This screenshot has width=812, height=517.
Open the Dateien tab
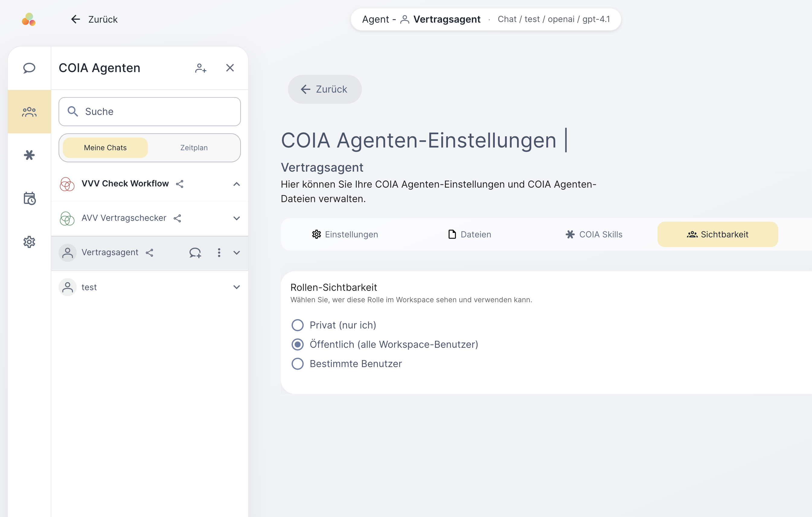[469, 235]
